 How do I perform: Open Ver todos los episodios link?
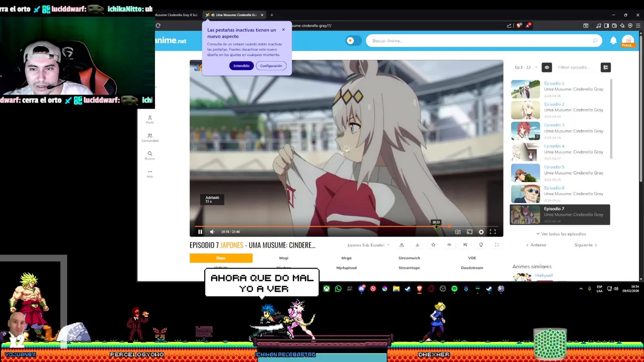coord(561,234)
